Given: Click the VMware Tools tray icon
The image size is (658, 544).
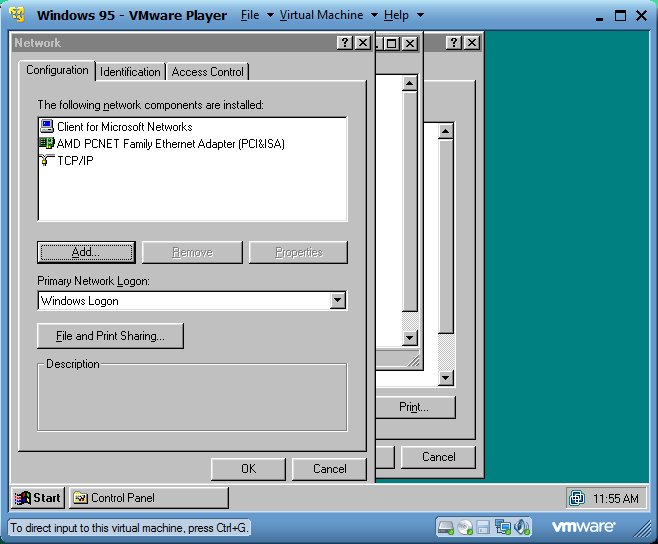Looking at the screenshot, I should coord(577,498).
